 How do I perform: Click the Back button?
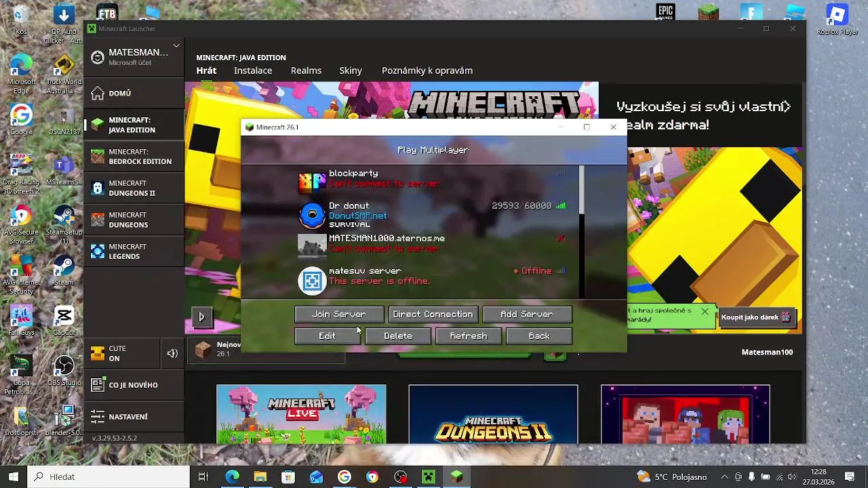click(539, 336)
